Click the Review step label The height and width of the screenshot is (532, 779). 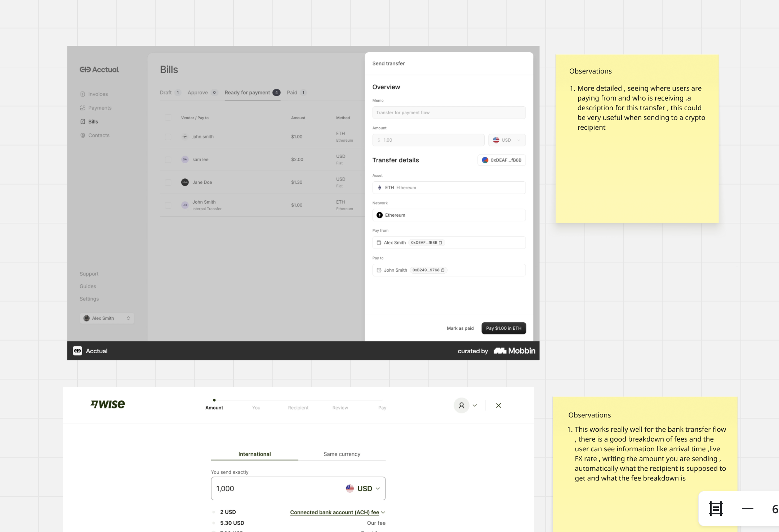point(340,408)
